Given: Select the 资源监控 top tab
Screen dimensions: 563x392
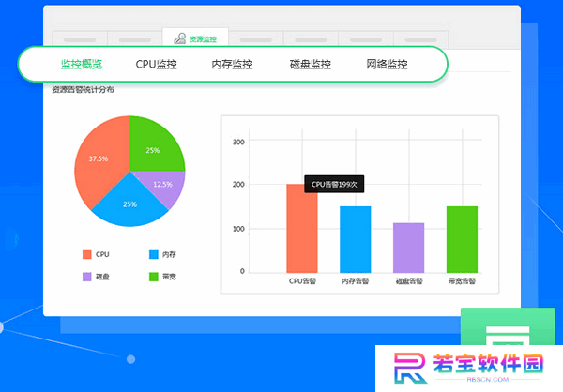Looking at the screenshot, I should [x=195, y=38].
